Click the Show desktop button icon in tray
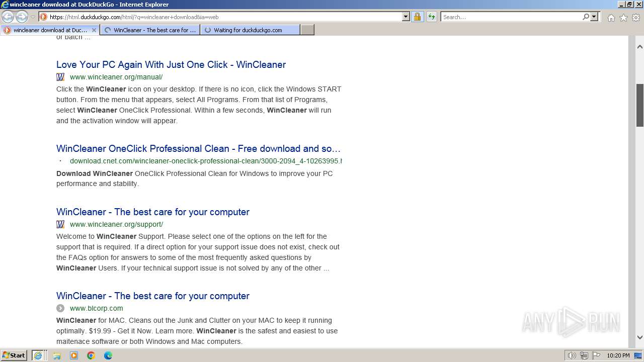The image size is (644, 362). point(638,355)
